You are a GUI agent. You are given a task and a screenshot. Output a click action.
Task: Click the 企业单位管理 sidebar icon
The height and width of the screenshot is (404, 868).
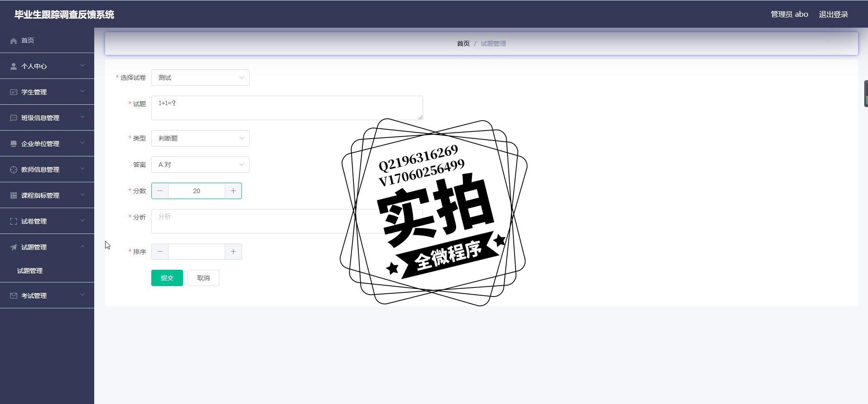tap(14, 144)
